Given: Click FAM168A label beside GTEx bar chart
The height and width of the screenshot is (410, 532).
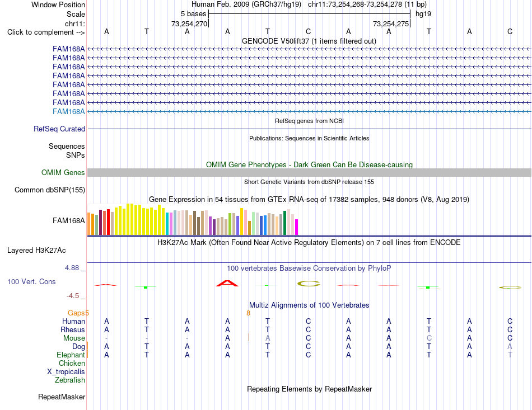Looking at the screenshot, I should (68, 220).
